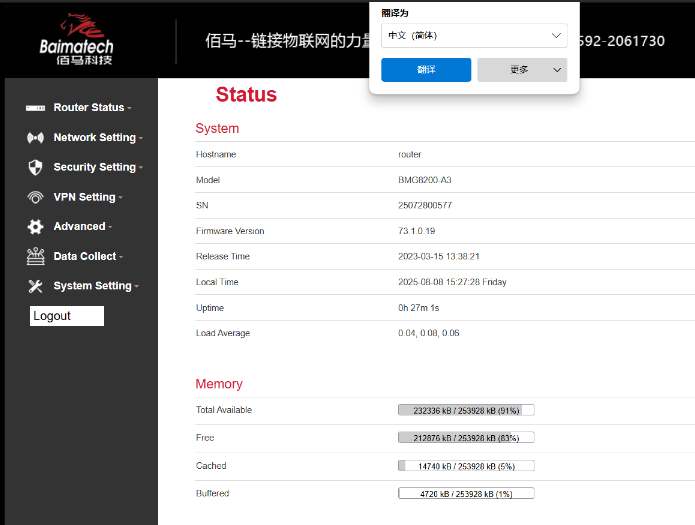
Task: Expand Security Setting dropdown caret
Action: point(141,168)
